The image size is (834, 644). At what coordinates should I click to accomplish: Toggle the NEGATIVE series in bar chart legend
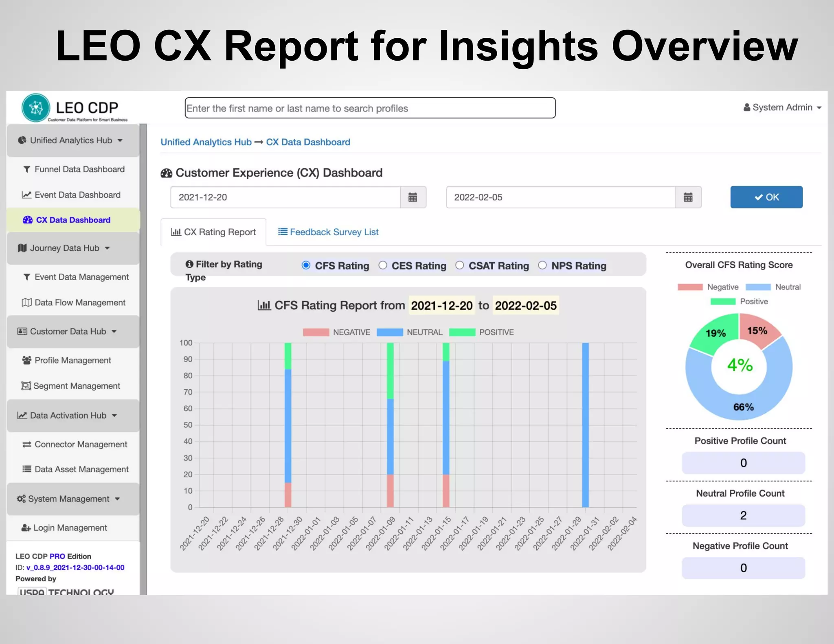tap(337, 332)
